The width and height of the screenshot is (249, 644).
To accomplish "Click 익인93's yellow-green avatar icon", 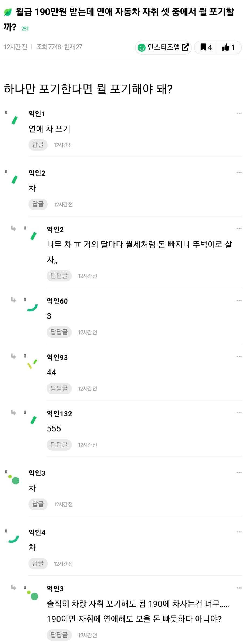I will pyautogui.click(x=32, y=364).
